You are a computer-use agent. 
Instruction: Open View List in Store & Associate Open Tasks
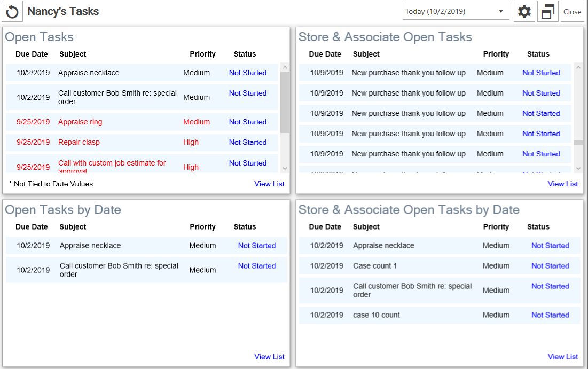click(562, 184)
